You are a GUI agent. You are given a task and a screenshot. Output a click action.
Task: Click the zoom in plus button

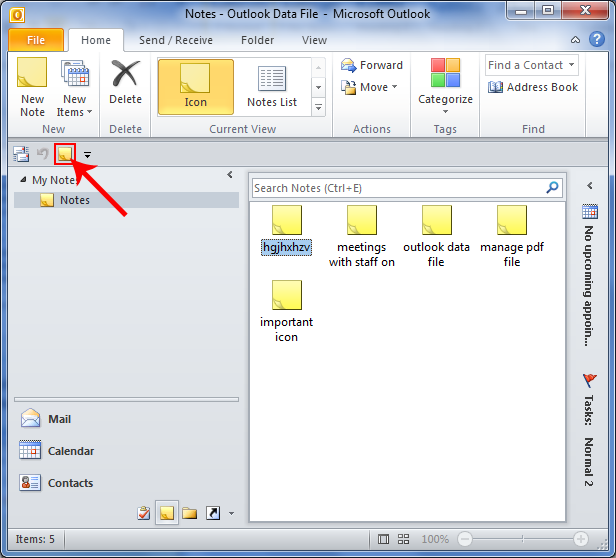[580, 539]
